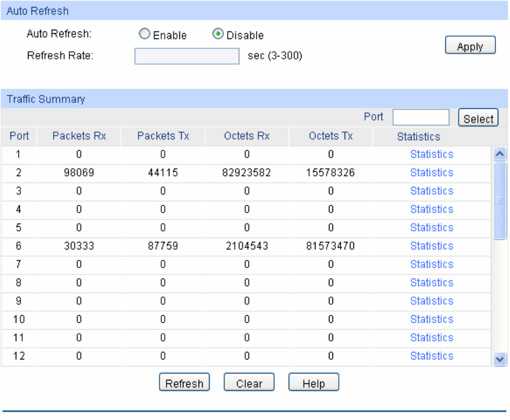
Task: Click the scrollbar down arrow in traffic table
Action: [x=499, y=360]
